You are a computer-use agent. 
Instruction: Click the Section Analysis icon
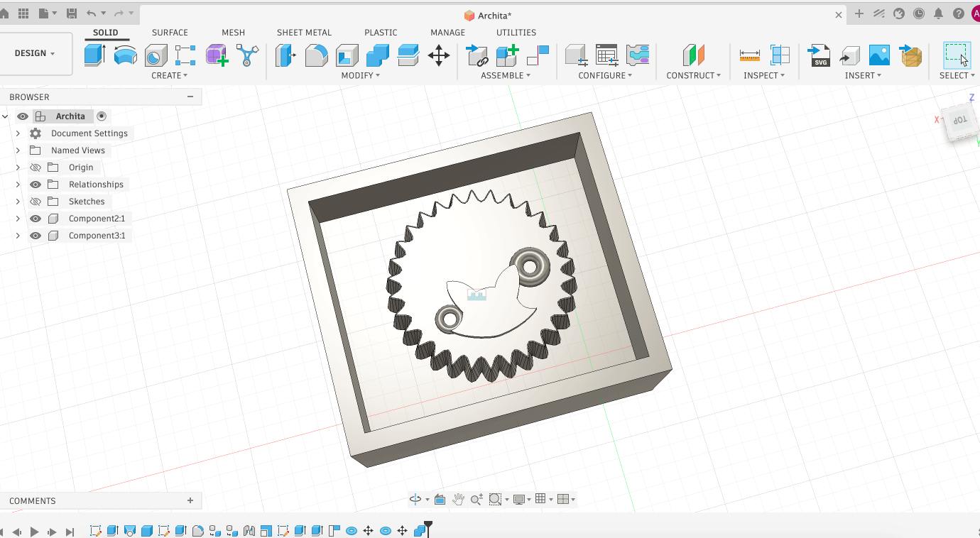tap(780, 55)
